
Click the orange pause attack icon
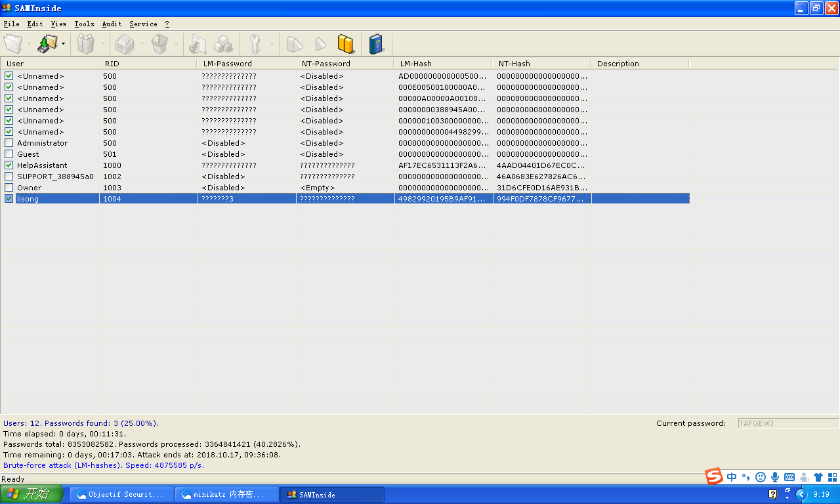346,44
